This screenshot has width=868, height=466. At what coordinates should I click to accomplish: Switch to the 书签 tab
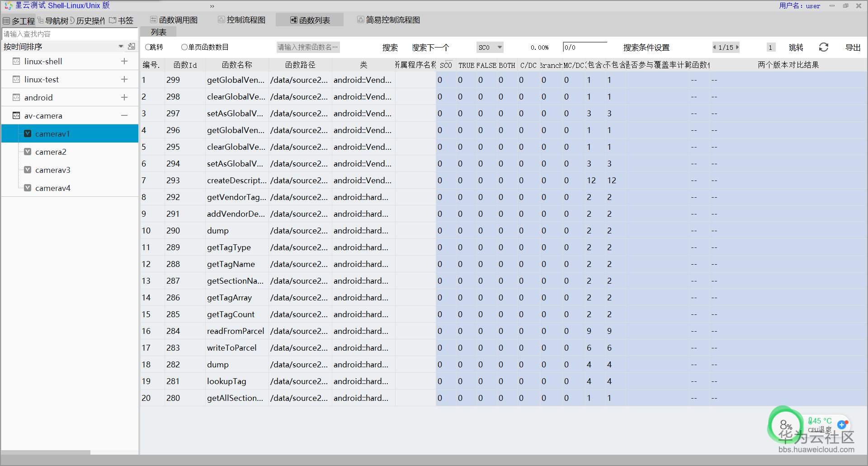point(121,21)
